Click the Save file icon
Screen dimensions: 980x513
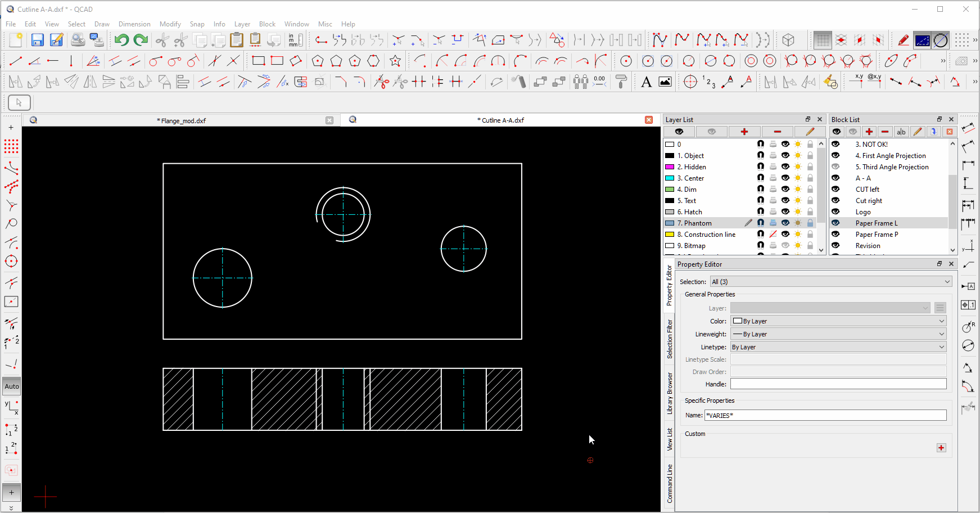(37, 40)
